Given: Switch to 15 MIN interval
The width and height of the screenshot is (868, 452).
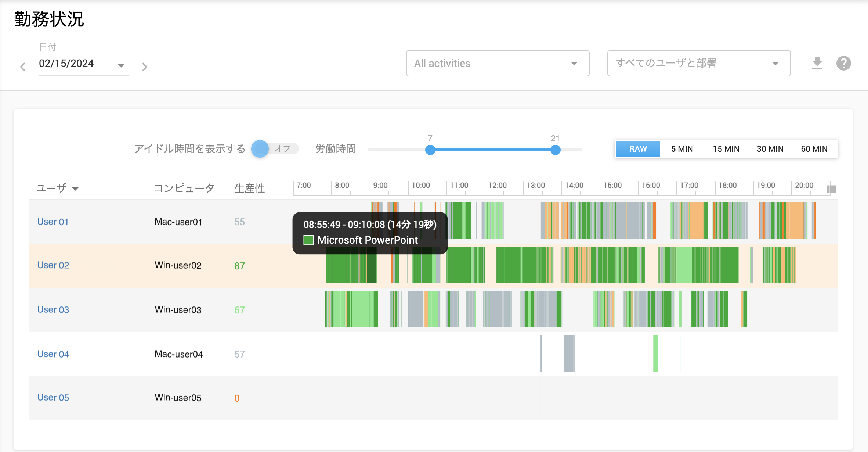Looking at the screenshot, I should 726,149.
